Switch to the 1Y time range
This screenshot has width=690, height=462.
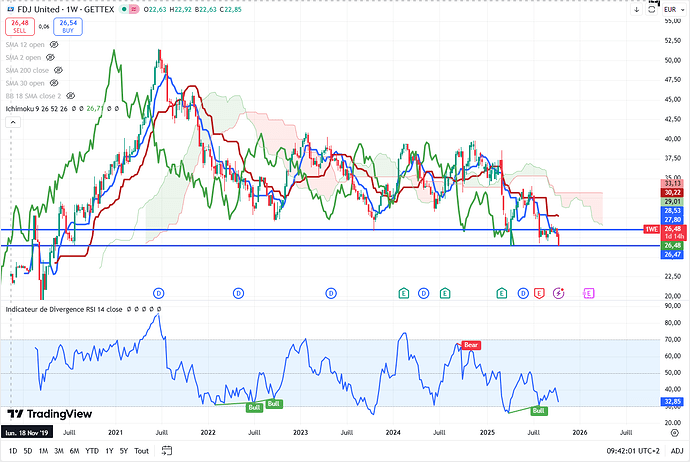click(109, 451)
